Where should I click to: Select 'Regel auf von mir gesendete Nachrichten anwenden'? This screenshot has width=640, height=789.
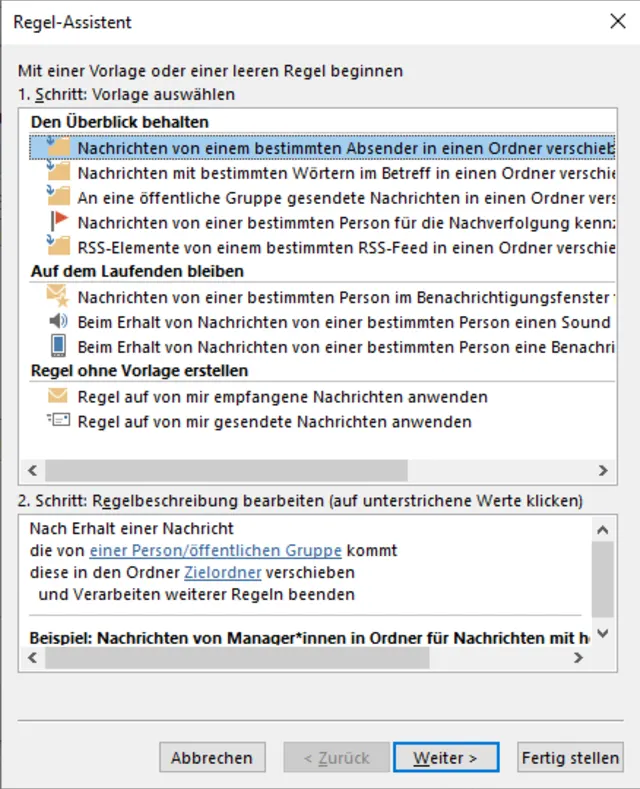[274, 422]
